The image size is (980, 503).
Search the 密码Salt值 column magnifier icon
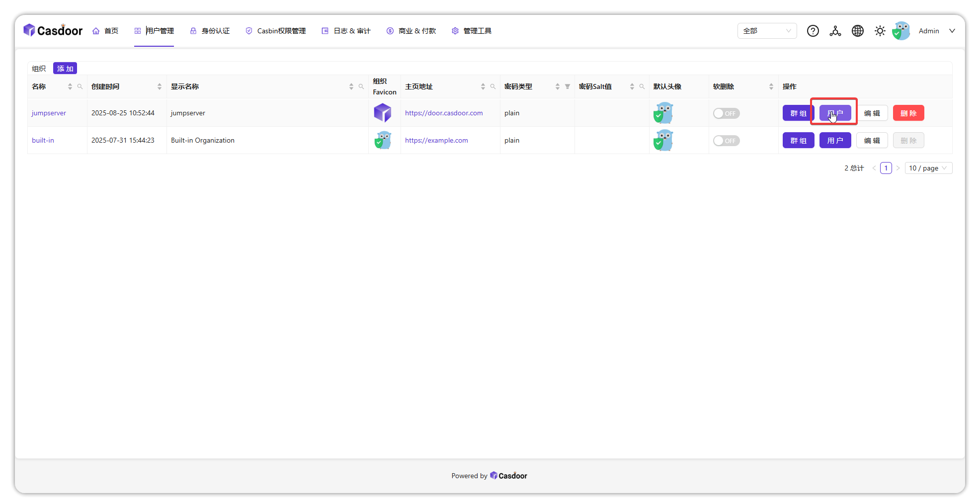click(642, 86)
